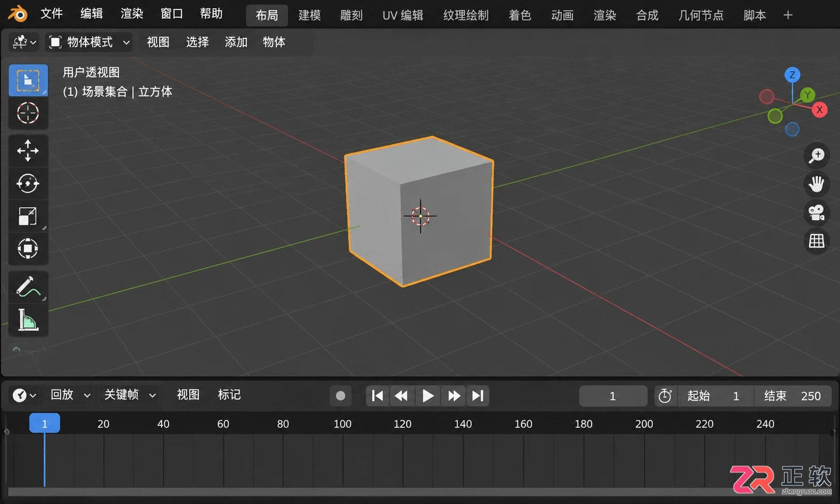Click the blue frame 1 playhead marker

point(44,423)
